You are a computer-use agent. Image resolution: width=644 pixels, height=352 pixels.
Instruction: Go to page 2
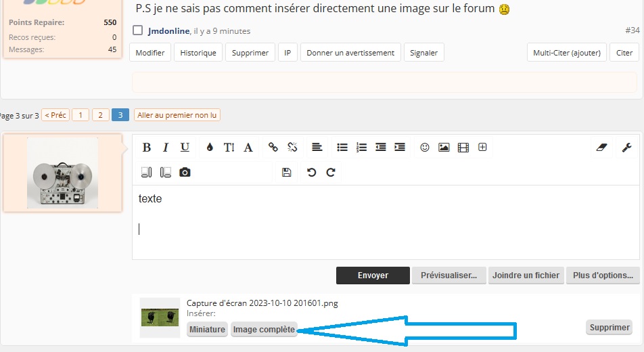(x=100, y=115)
